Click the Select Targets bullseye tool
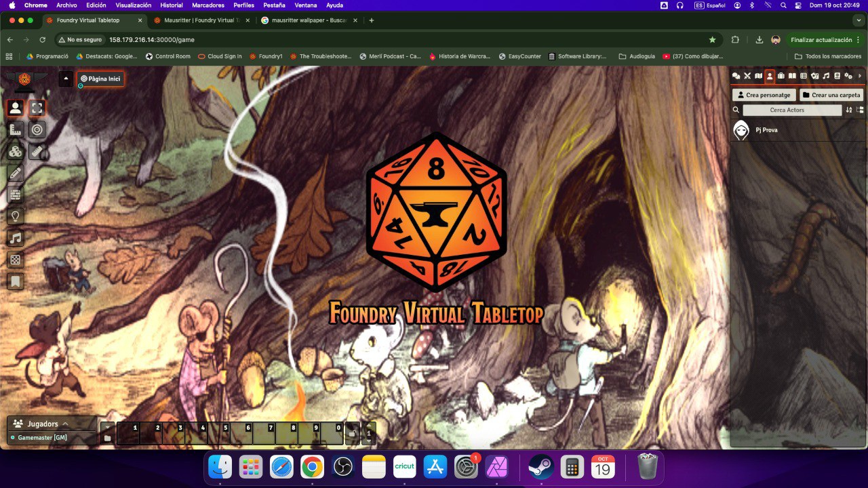 tap(37, 129)
